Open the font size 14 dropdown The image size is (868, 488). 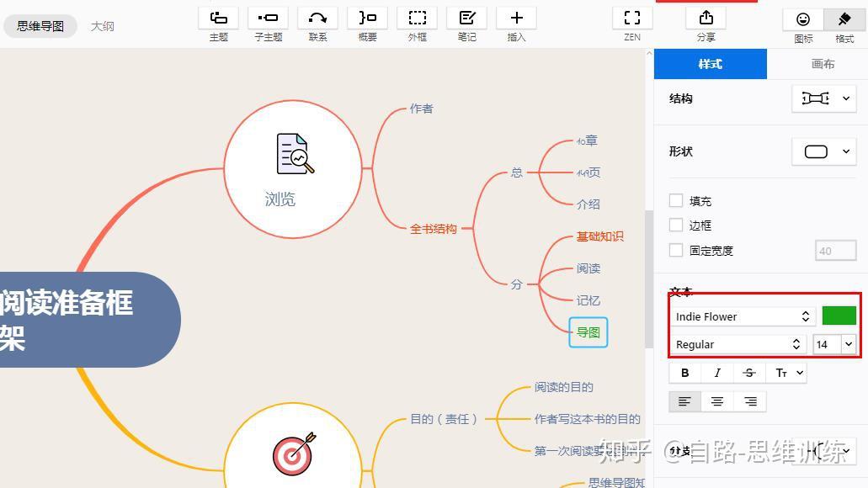(x=848, y=344)
